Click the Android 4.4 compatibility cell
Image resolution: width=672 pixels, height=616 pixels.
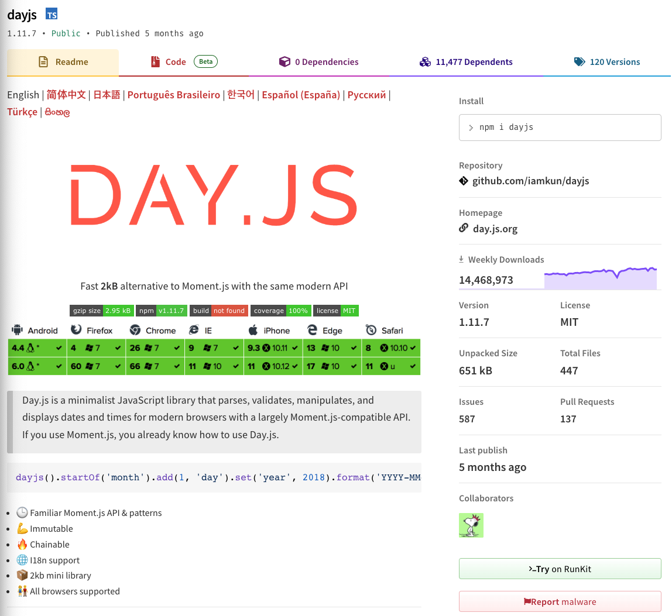[x=37, y=348]
